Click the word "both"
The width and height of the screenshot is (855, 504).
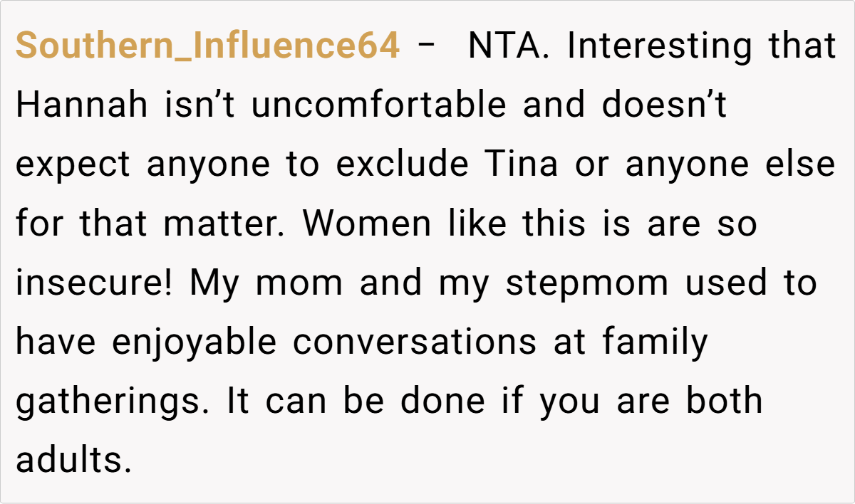[x=725, y=401]
